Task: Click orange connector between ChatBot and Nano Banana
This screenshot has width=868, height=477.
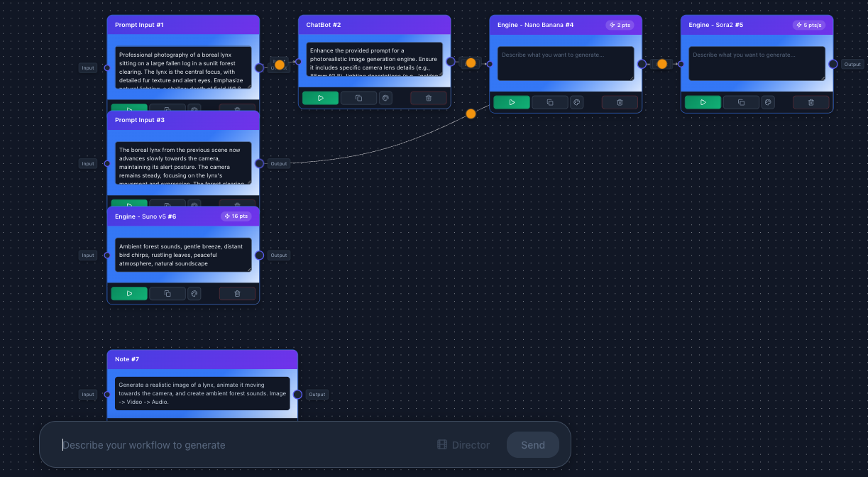Action: [470, 62]
